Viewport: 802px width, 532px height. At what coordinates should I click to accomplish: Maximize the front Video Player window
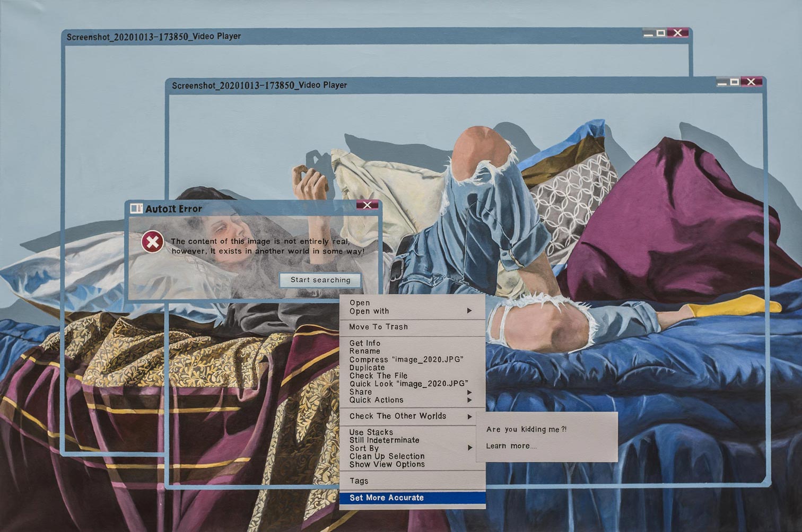pos(735,82)
